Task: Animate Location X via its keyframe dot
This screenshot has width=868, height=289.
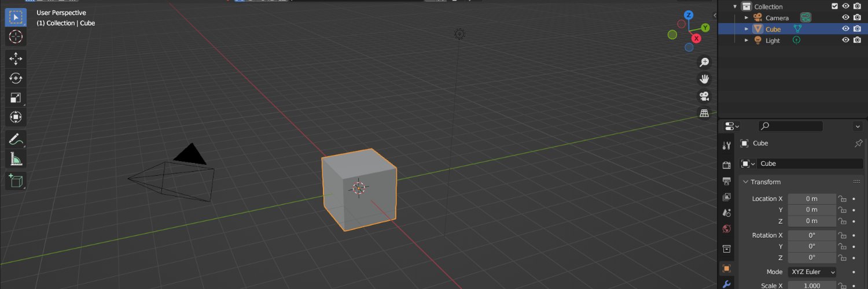Action: [854, 199]
